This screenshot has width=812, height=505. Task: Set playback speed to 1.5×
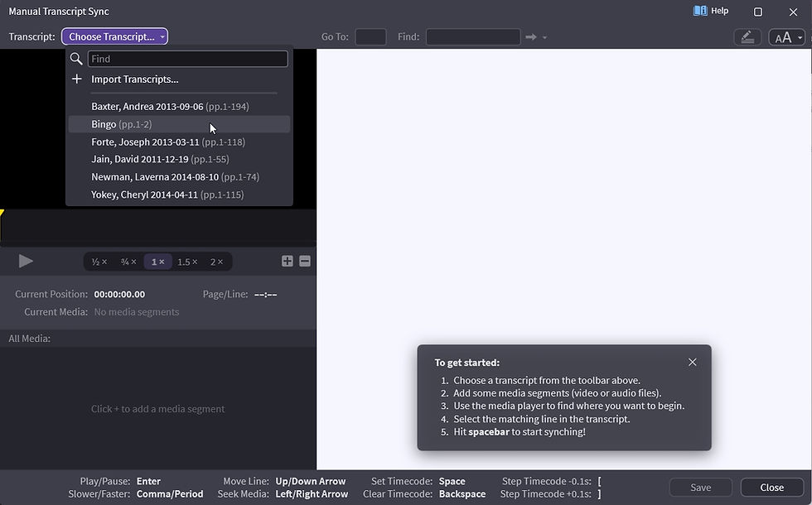click(187, 261)
